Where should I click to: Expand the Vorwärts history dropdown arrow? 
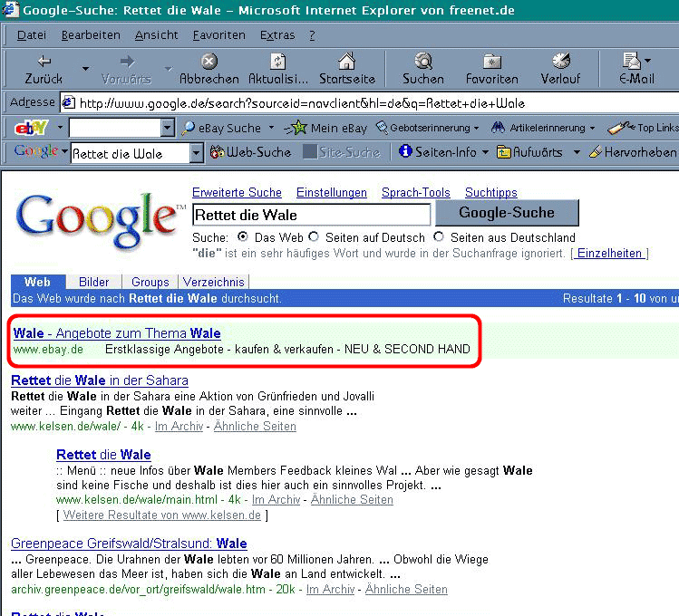(169, 69)
